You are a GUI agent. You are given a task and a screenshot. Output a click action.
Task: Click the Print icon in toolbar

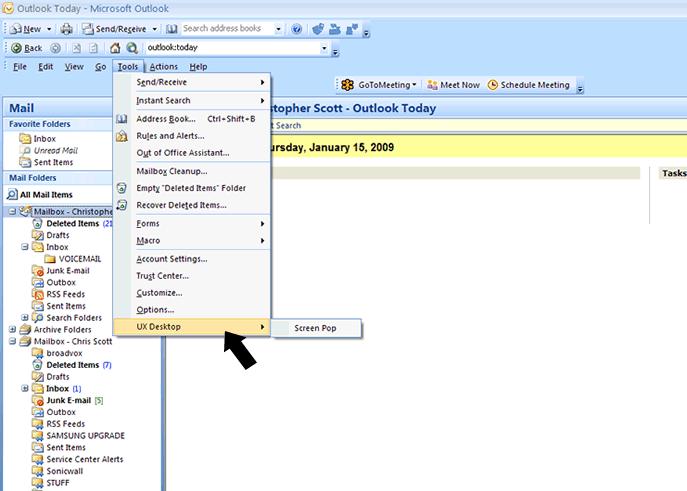pyautogui.click(x=67, y=29)
